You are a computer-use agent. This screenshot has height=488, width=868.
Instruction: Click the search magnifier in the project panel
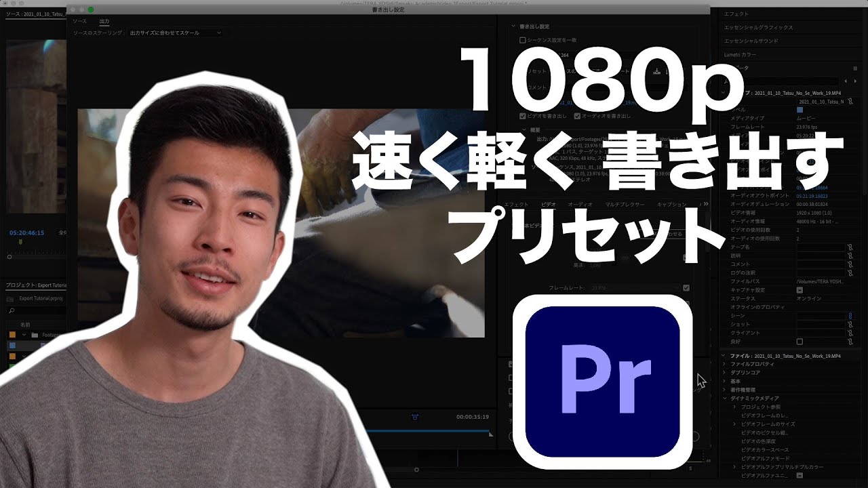[x=12, y=311]
